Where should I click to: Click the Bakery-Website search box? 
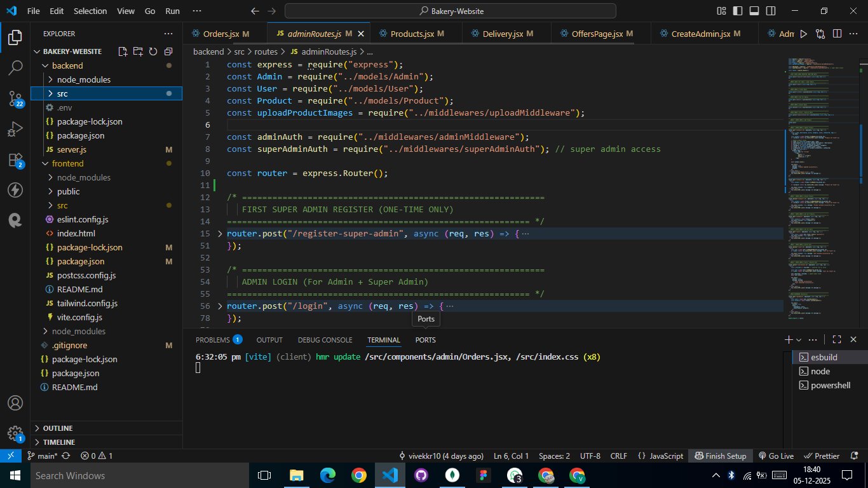(x=450, y=11)
